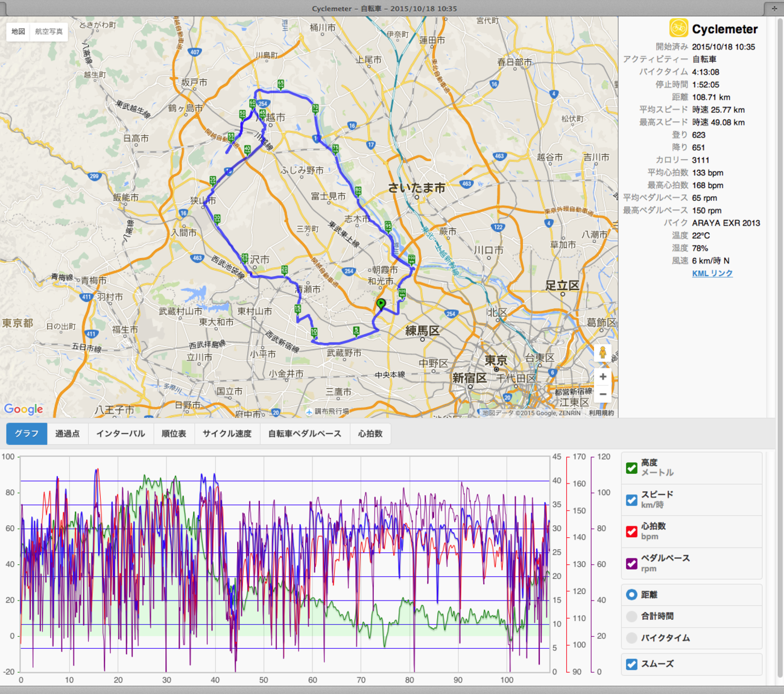Click the 足立区 label on map
Image resolution: width=784 pixels, height=694 pixels.
[x=562, y=285]
